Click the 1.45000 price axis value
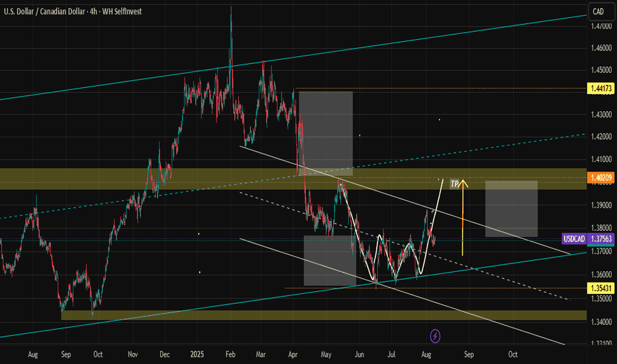Viewport: 617px width, 364px height. 601,69
